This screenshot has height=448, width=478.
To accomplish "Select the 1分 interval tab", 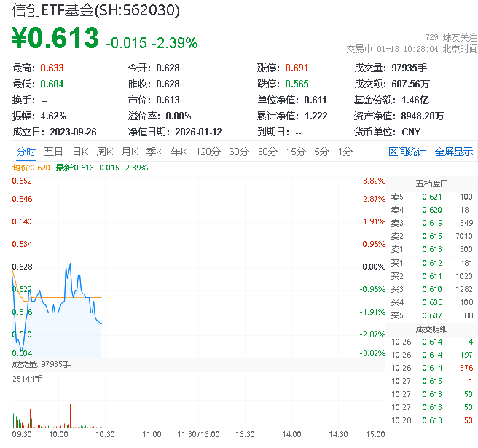I will pyautogui.click(x=345, y=152).
